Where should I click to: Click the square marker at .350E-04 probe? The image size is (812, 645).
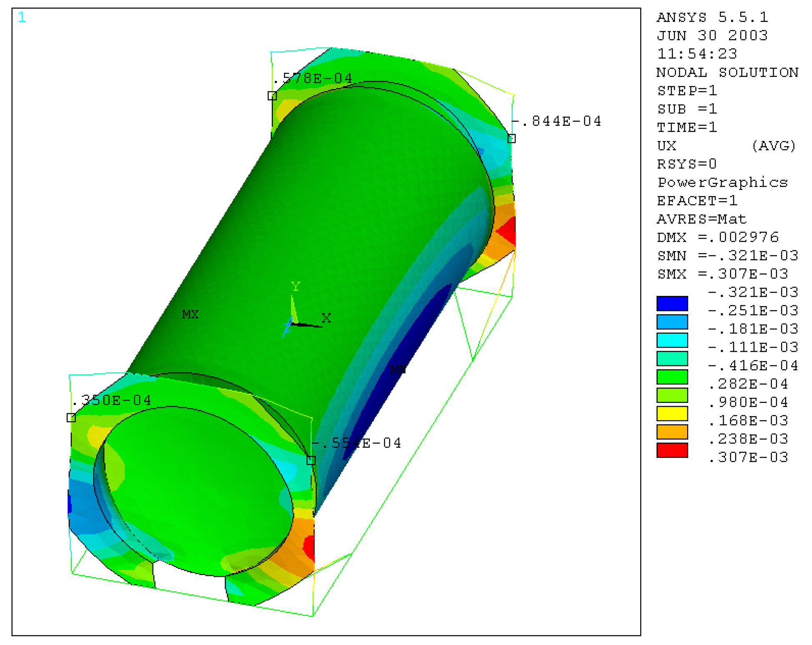click(x=71, y=417)
